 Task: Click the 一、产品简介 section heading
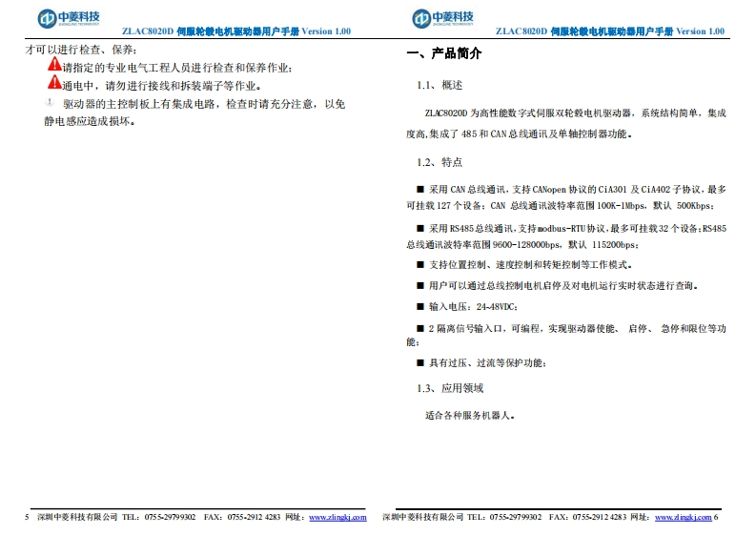(443, 53)
